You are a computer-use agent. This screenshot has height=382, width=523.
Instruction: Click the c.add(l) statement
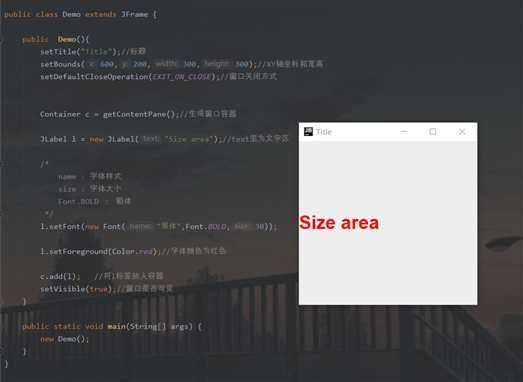click(x=60, y=276)
